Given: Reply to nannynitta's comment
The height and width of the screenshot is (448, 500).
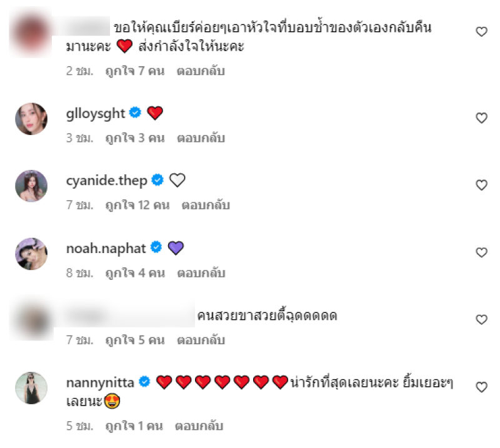Looking at the screenshot, I should 199,426.
